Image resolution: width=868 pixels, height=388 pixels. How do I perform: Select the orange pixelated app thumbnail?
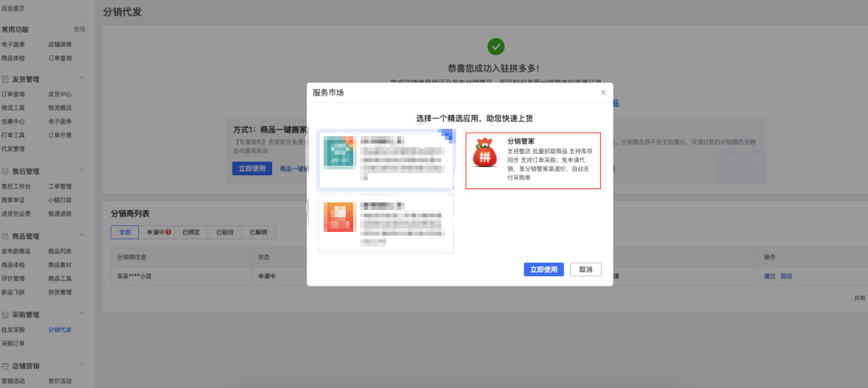tap(339, 217)
